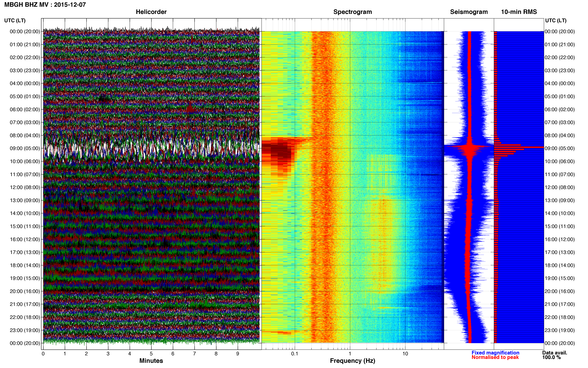Click 08:00 (04:00) on the Helicorder time axis

[x=25, y=135]
